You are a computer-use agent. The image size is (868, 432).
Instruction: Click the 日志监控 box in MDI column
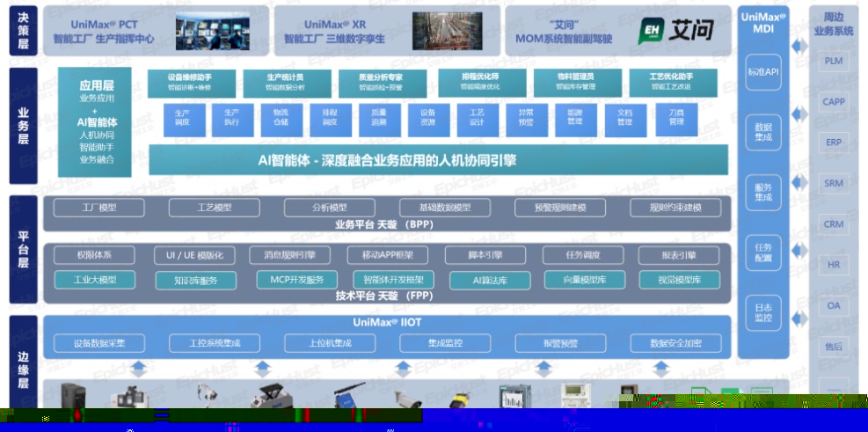coord(762,312)
